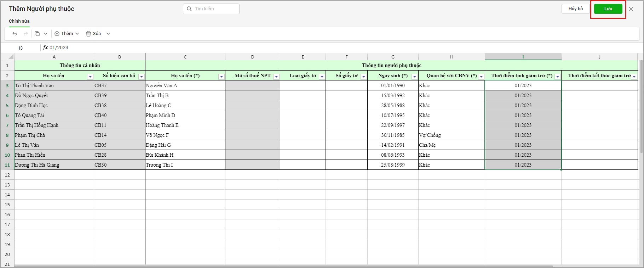Switch to the Chỉnh sửa tab
644x268 pixels.
(19, 21)
